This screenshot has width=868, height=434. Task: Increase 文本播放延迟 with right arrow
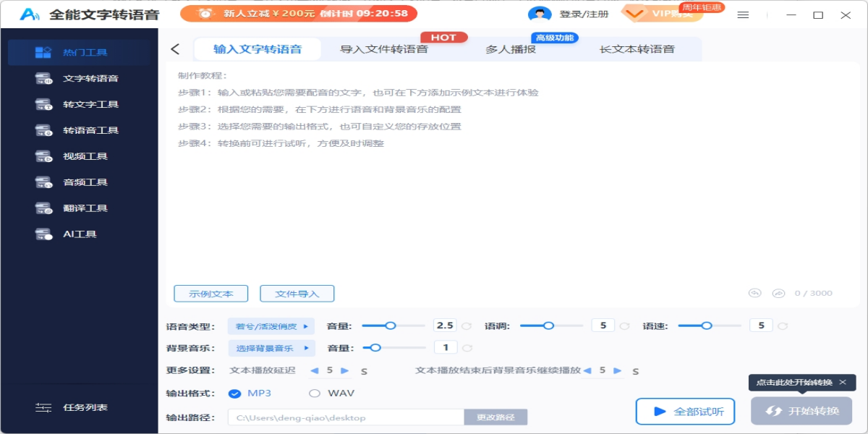tap(345, 370)
